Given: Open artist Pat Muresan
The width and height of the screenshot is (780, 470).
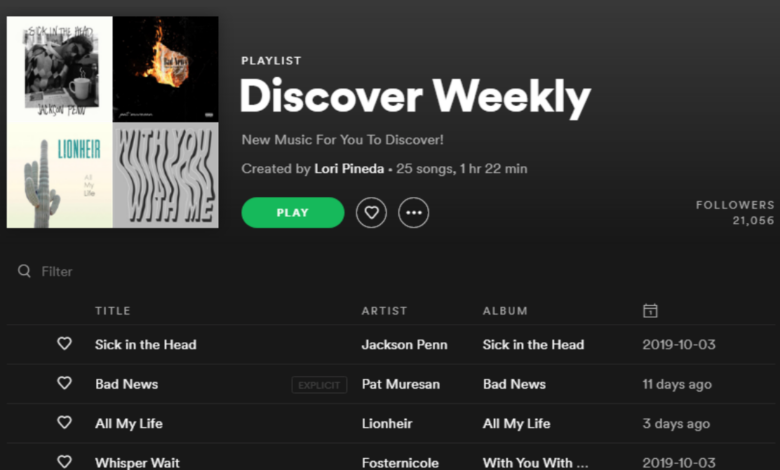Looking at the screenshot, I should [401, 384].
